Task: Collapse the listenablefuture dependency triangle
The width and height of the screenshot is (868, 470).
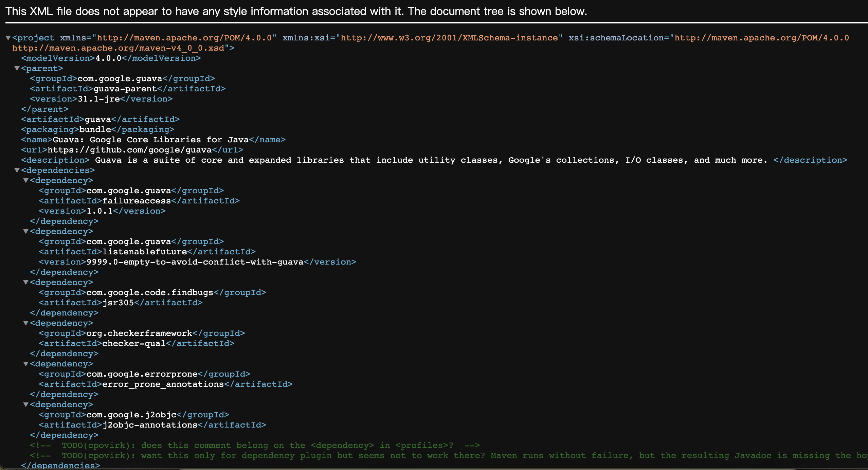Action: pos(26,231)
